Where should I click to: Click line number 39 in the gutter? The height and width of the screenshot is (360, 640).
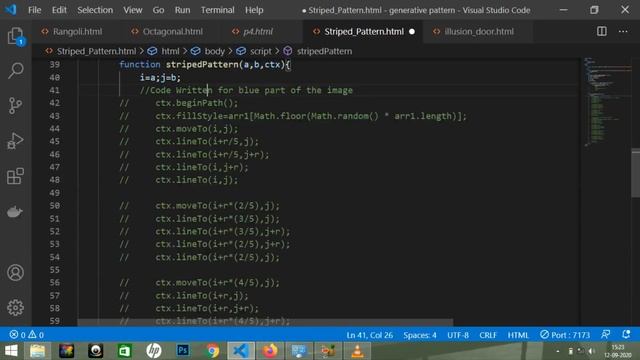(54, 64)
